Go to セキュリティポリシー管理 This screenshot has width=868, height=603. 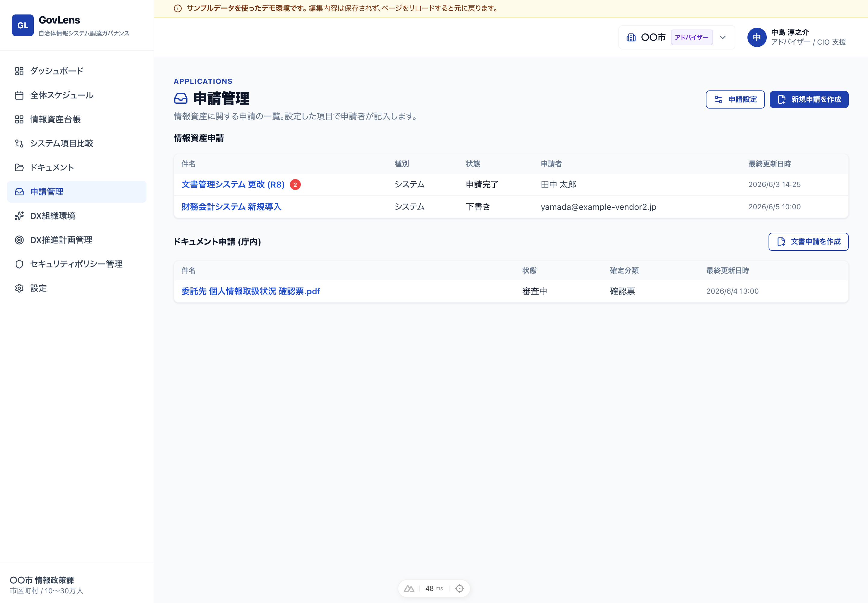[x=77, y=264]
